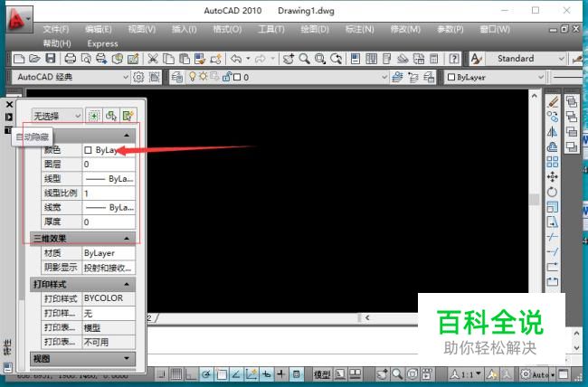Click the Paste clipboard icon
The height and width of the screenshot is (387, 588).
pos(185,59)
